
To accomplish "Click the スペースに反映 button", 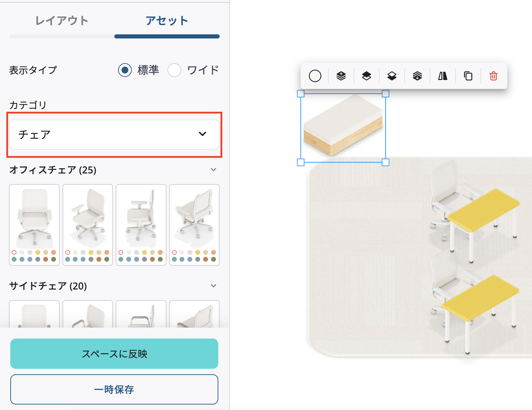I will (x=114, y=354).
